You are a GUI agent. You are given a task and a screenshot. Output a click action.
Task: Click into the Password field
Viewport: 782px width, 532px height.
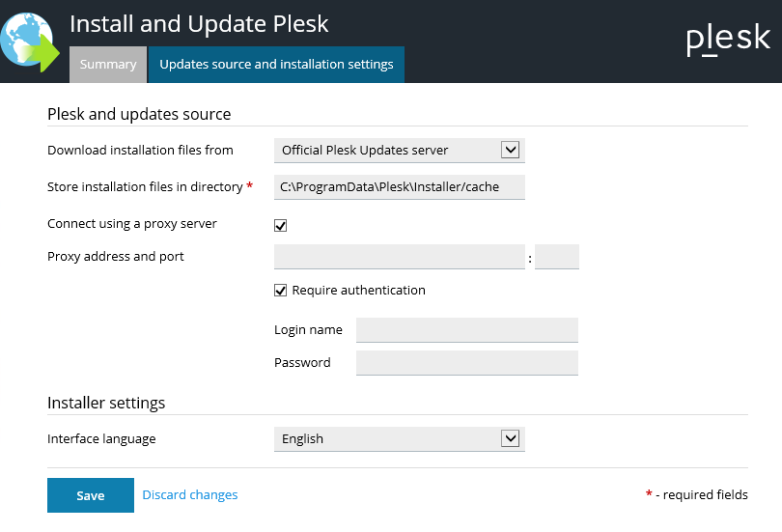point(467,363)
